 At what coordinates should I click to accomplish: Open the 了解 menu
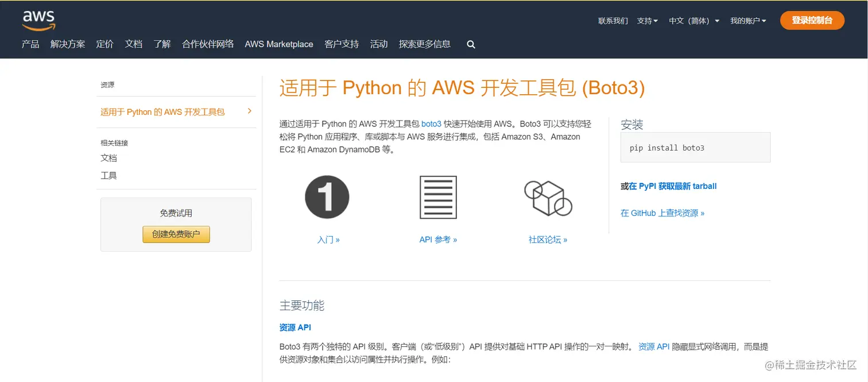(162, 44)
